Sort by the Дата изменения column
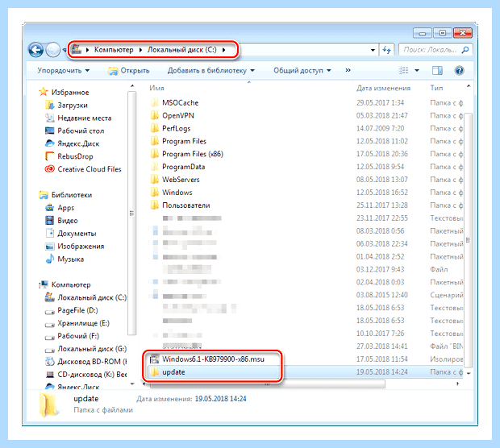Screen dimensions: 500x448 pyautogui.click(x=383, y=88)
